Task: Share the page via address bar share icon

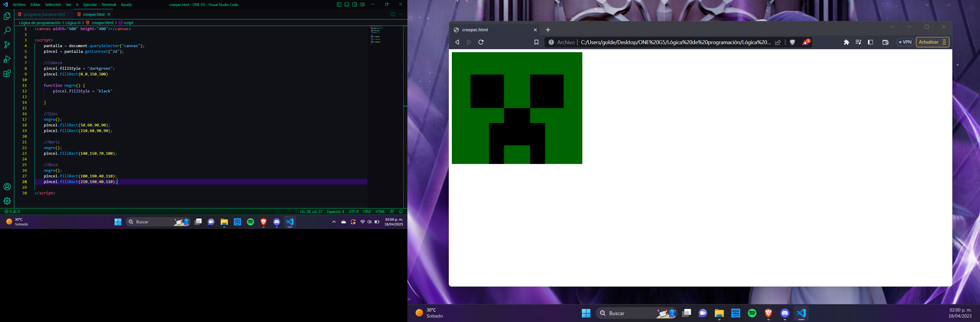Action: 778,42
